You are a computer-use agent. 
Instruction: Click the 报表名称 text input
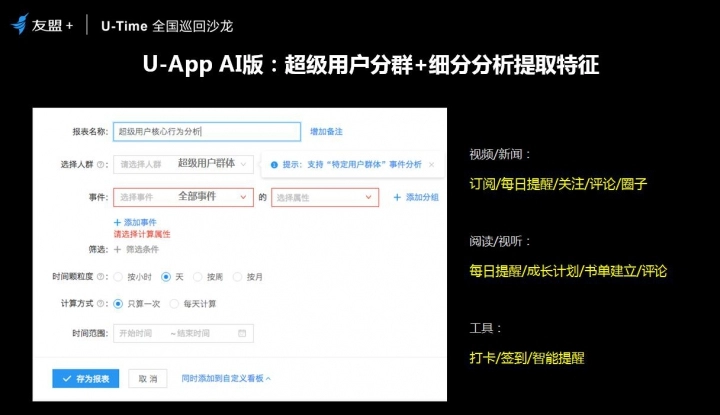206,131
